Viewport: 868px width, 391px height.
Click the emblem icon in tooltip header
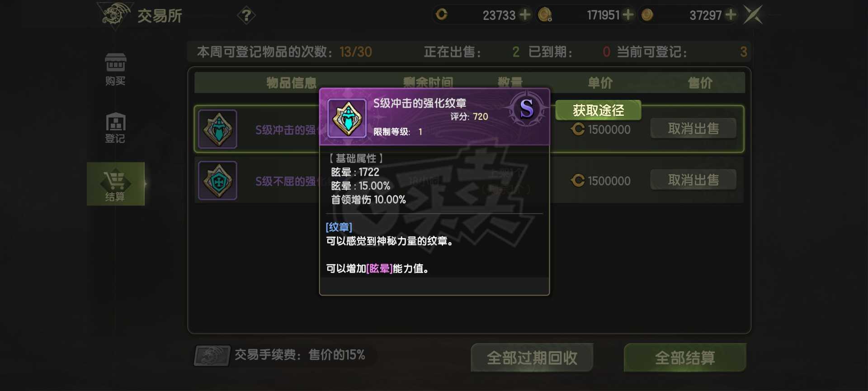point(347,118)
